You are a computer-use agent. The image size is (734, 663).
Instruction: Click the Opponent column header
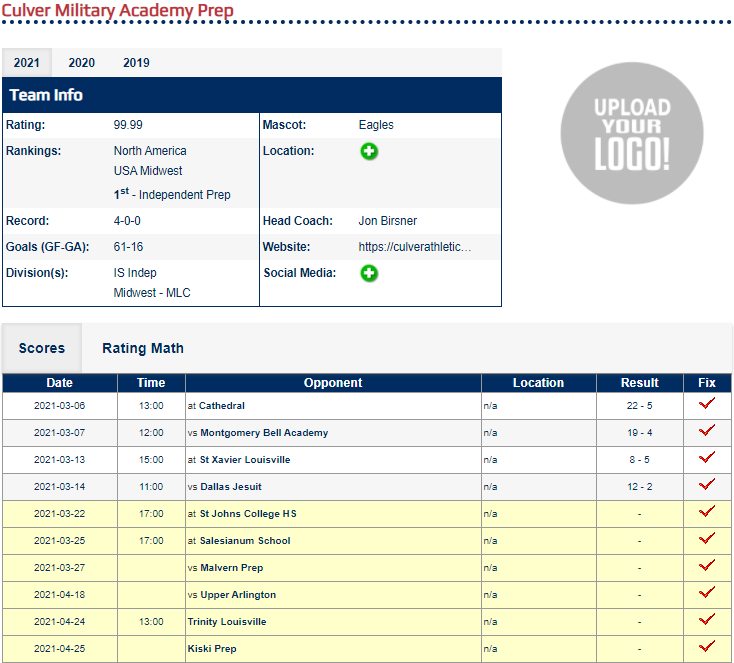click(333, 383)
